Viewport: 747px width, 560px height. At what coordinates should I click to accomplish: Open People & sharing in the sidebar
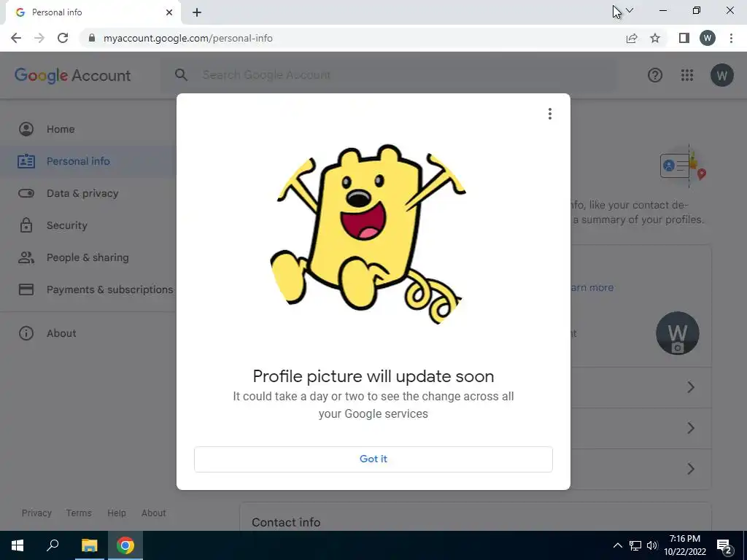point(88,257)
